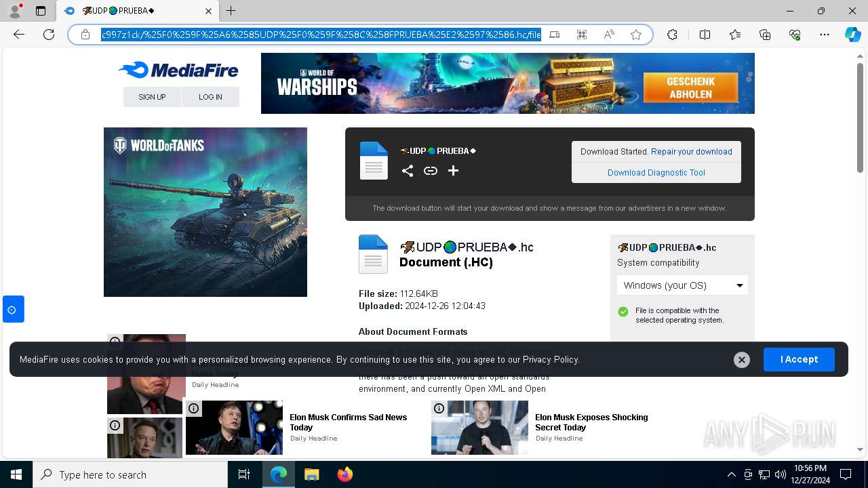The width and height of the screenshot is (868, 488).
Task: Click the document file icon in the download box
Action: point(374,161)
